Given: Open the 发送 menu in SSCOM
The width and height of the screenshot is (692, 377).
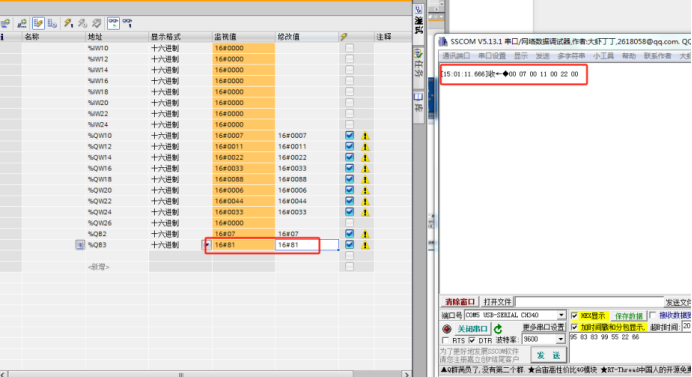Looking at the screenshot, I should [542, 56].
